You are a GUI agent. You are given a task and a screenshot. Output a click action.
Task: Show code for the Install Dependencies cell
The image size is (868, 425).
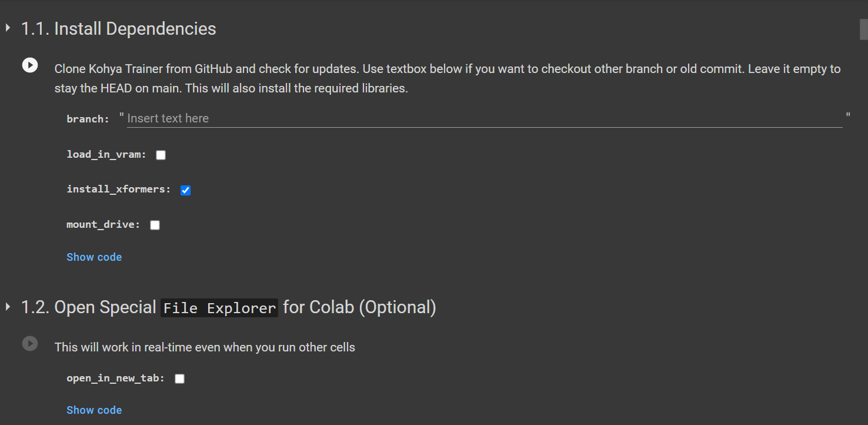point(94,257)
